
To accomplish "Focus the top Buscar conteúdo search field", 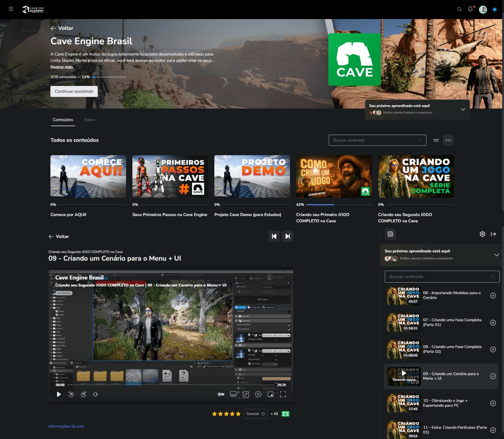I will (x=377, y=140).
